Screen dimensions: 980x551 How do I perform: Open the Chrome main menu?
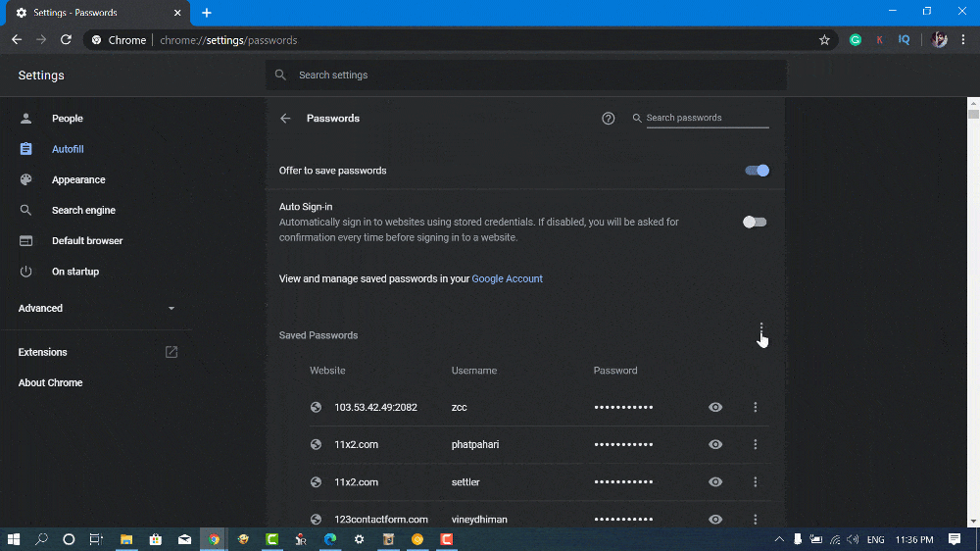click(963, 40)
